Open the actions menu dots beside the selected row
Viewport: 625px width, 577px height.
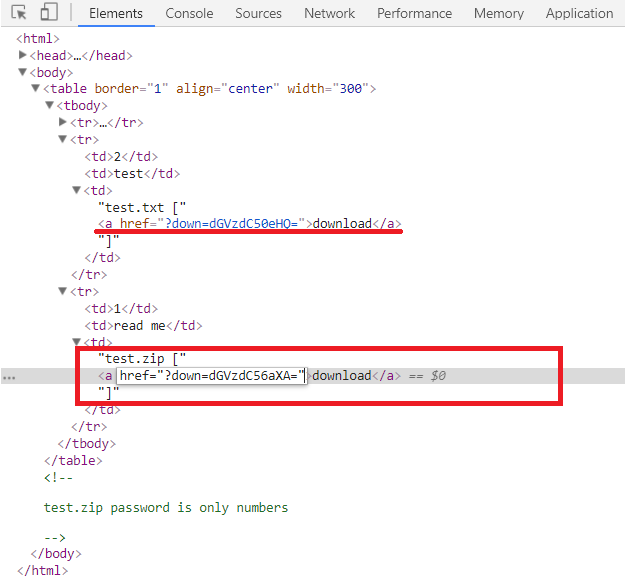coord(9,377)
